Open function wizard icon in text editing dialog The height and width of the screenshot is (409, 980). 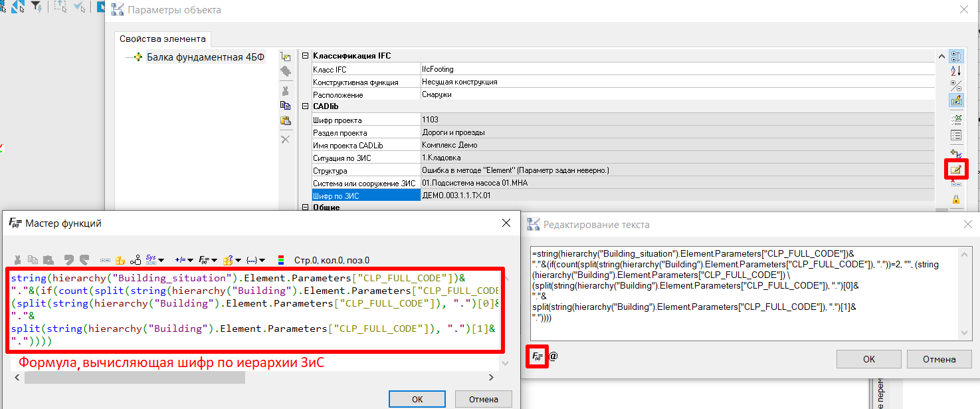click(x=538, y=356)
